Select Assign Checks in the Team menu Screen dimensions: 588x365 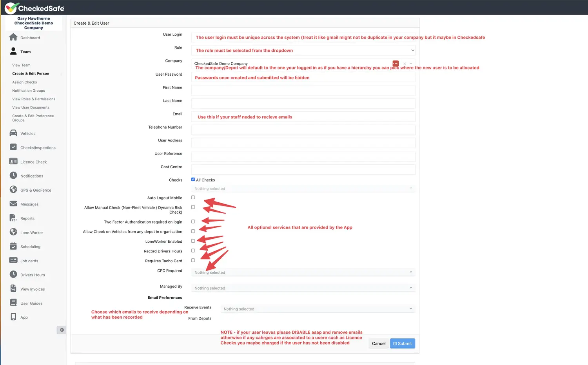pyautogui.click(x=24, y=82)
